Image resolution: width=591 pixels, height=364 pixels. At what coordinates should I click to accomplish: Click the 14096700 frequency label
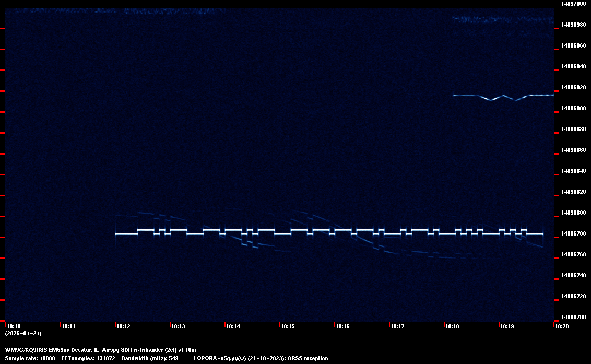coord(573,317)
